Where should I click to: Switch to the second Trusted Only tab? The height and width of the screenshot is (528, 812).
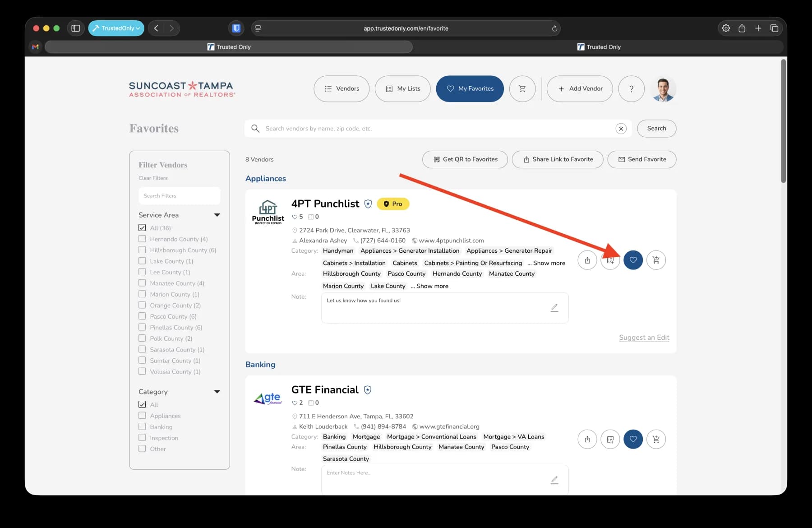tap(599, 47)
